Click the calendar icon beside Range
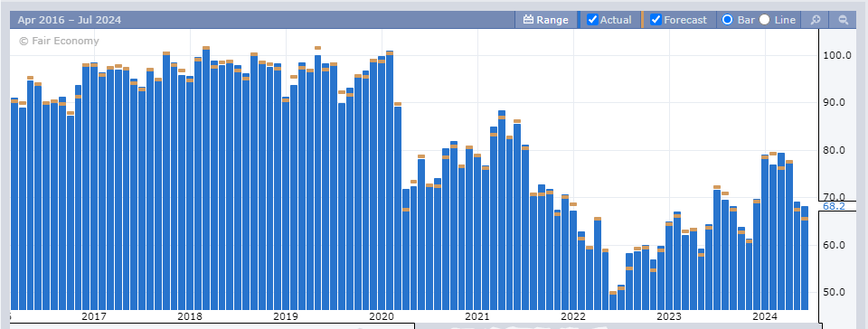The image size is (868, 329). click(x=528, y=20)
